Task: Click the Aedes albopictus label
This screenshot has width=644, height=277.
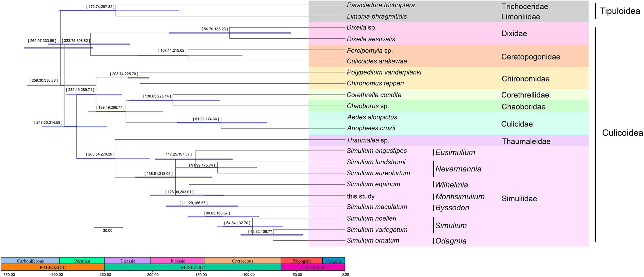Action: tap(372, 117)
